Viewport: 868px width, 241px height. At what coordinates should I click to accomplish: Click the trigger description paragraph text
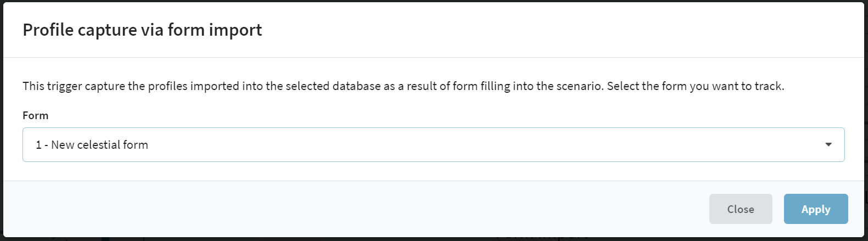coord(403,86)
